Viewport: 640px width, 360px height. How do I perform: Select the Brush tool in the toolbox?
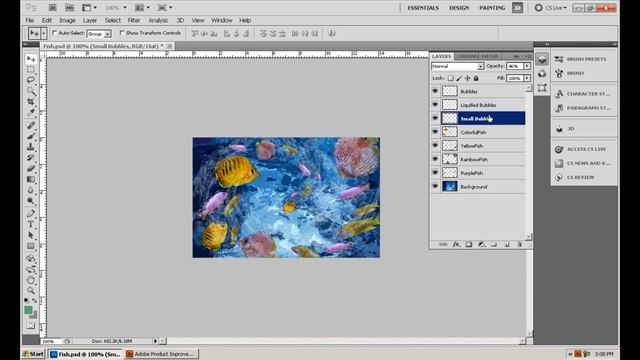[31, 136]
